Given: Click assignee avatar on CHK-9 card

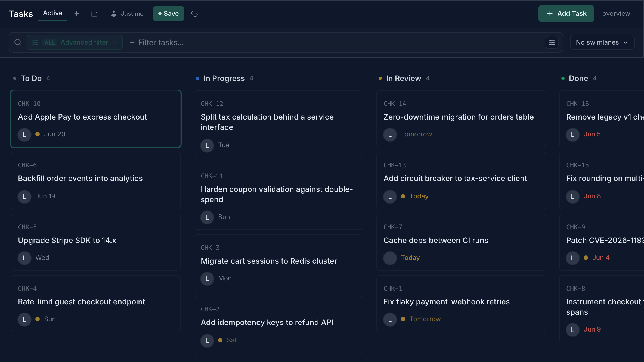Looking at the screenshot, I should point(573,258).
